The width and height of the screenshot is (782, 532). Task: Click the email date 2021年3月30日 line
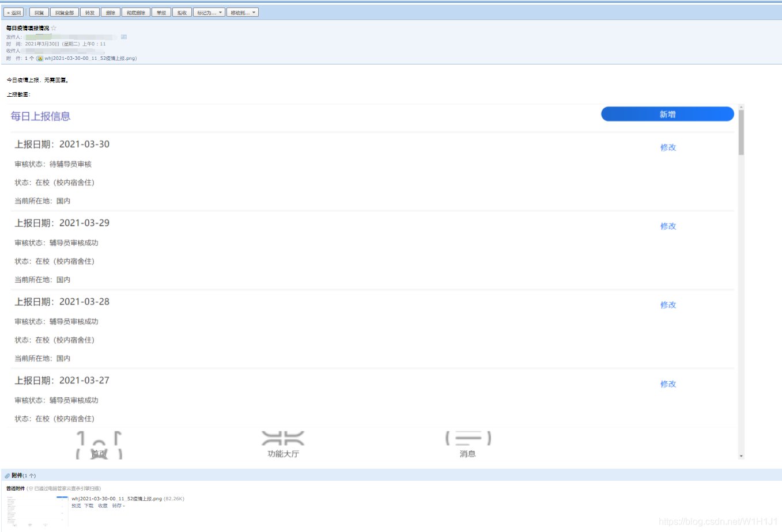[x=65, y=44]
